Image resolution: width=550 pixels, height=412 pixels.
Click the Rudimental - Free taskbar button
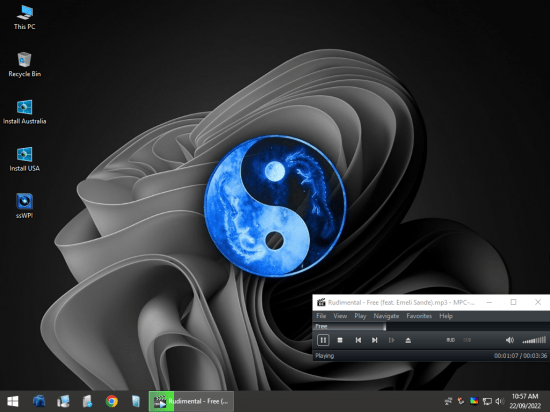(x=191, y=401)
